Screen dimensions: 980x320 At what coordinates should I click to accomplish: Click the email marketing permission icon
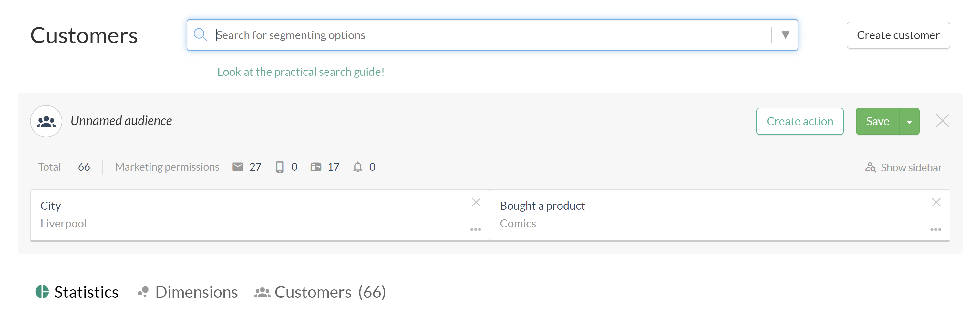click(238, 167)
